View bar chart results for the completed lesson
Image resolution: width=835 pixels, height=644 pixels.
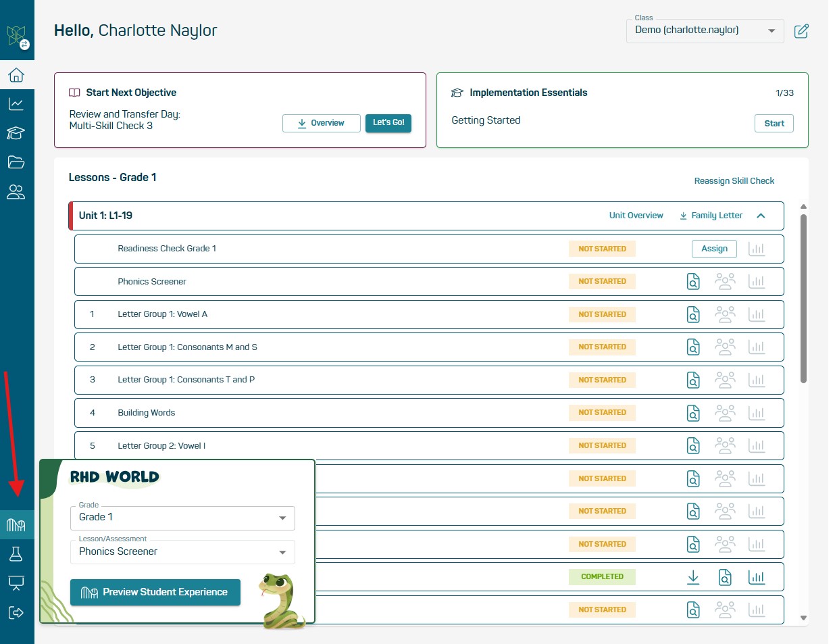tap(757, 576)
